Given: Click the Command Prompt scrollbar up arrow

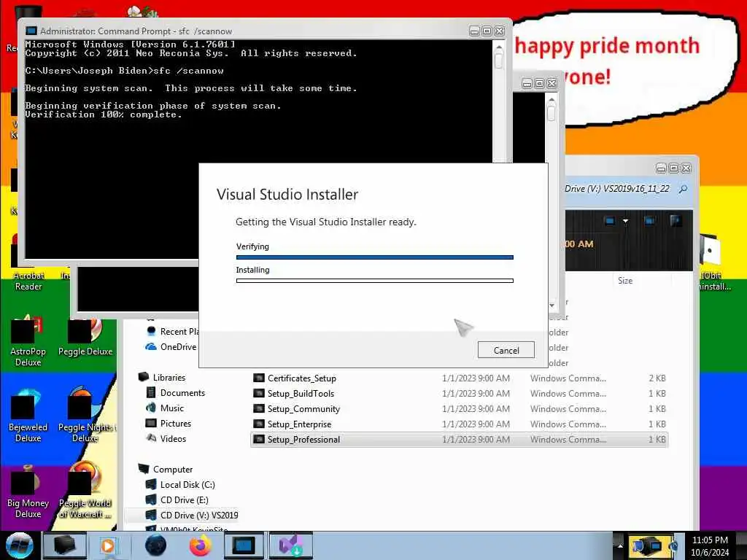Looking at the screenshot, I should tap(498, 47).
